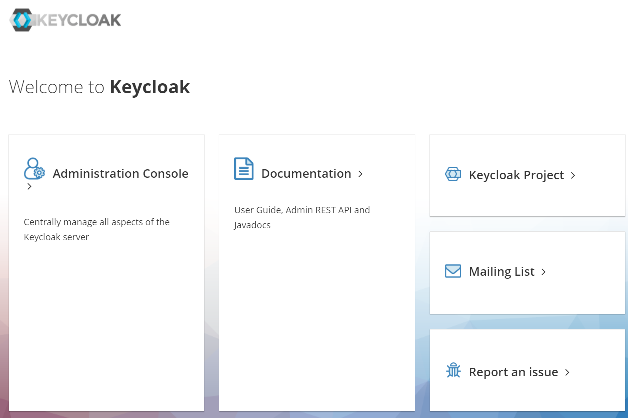
Task: Click 'User Guide, Admin REST API' description text
Action: tap(302, 217)
